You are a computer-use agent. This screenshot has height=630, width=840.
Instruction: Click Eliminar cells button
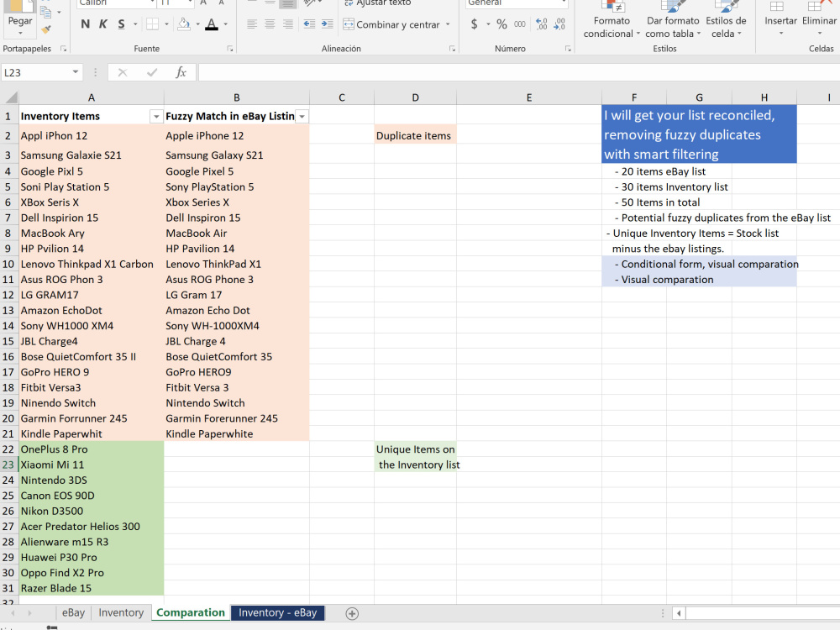819,19
